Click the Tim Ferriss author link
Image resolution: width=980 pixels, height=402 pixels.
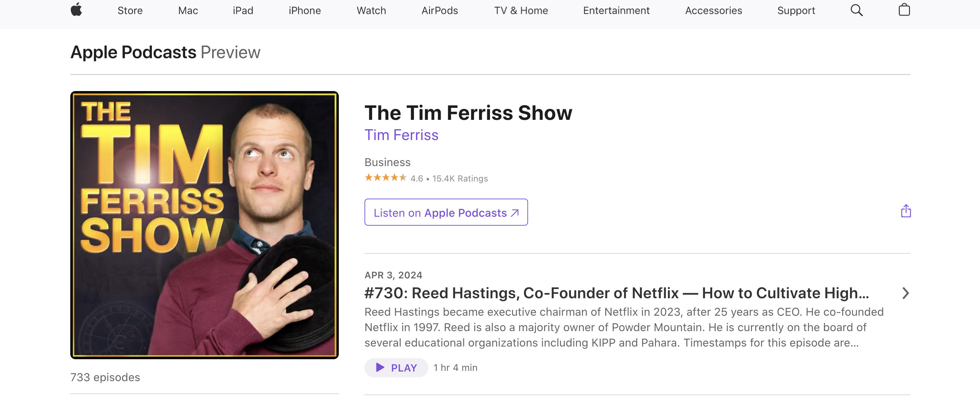pyautogui.click(x=401, y=134)
